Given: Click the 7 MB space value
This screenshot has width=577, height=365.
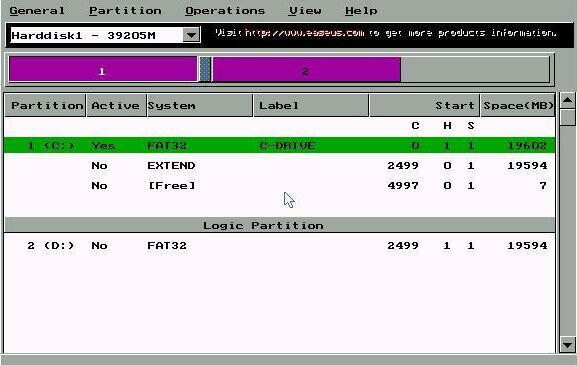Looking at the screenshot, I should pos(543,185).
